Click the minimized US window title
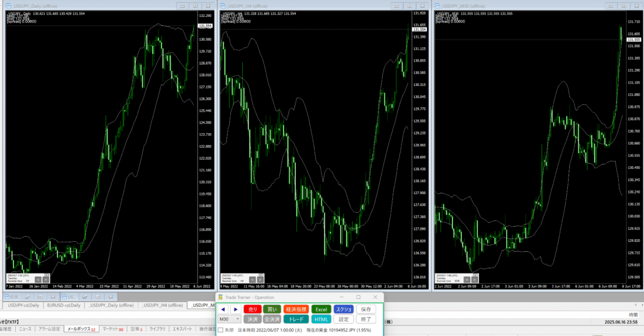 point(71,297)
